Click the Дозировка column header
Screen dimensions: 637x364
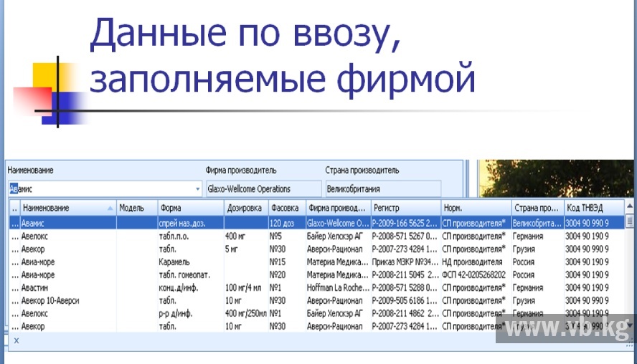(246, 209)
